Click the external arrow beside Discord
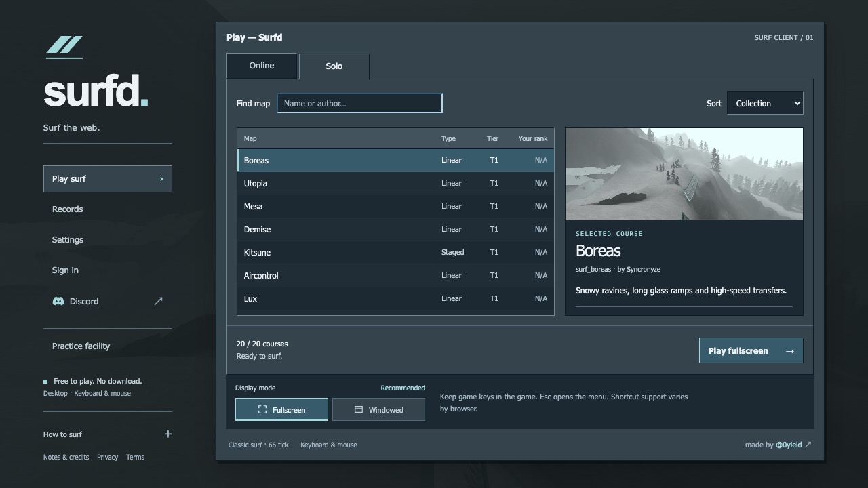868x488 pixels. pos(158,301)
